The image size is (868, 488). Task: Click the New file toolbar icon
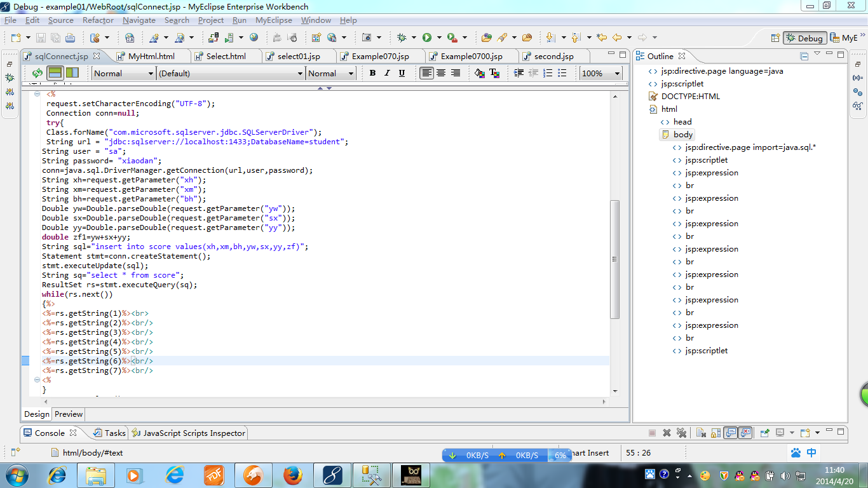(x=15, y=37)
